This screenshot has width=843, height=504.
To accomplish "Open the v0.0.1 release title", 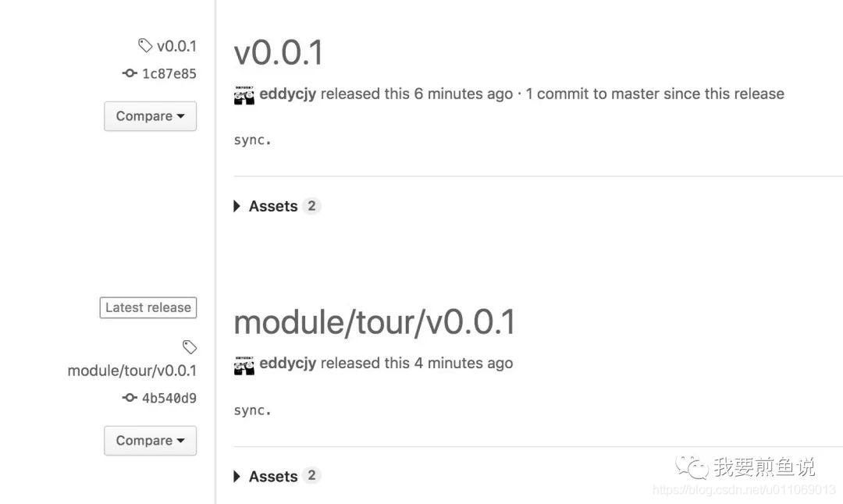I will click(x=279, y=52).
